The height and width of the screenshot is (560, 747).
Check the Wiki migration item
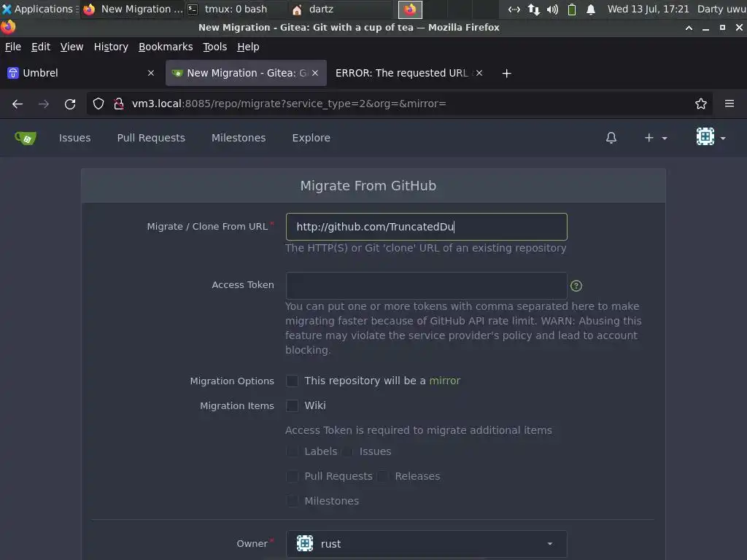[x=292, y=405]
